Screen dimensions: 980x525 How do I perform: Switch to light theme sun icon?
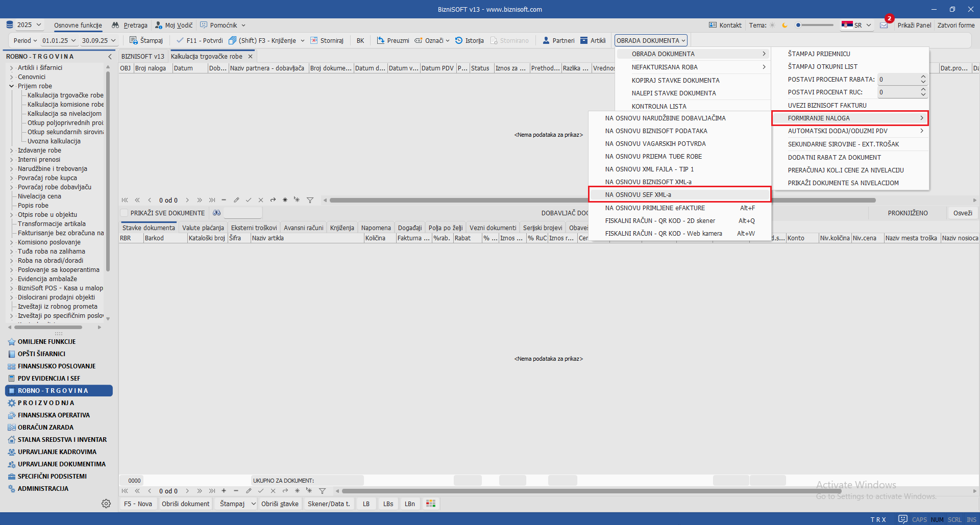772,25
